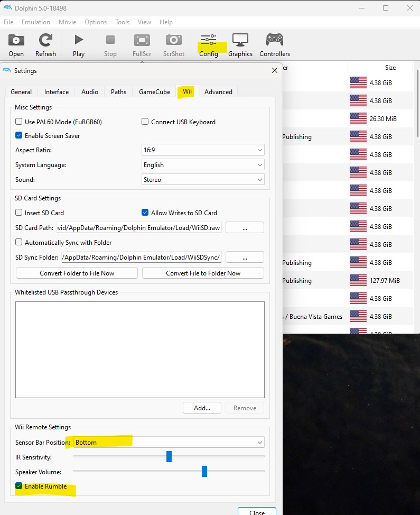Toggle Use PAL60 Mode checkbox

coord(18,122)
